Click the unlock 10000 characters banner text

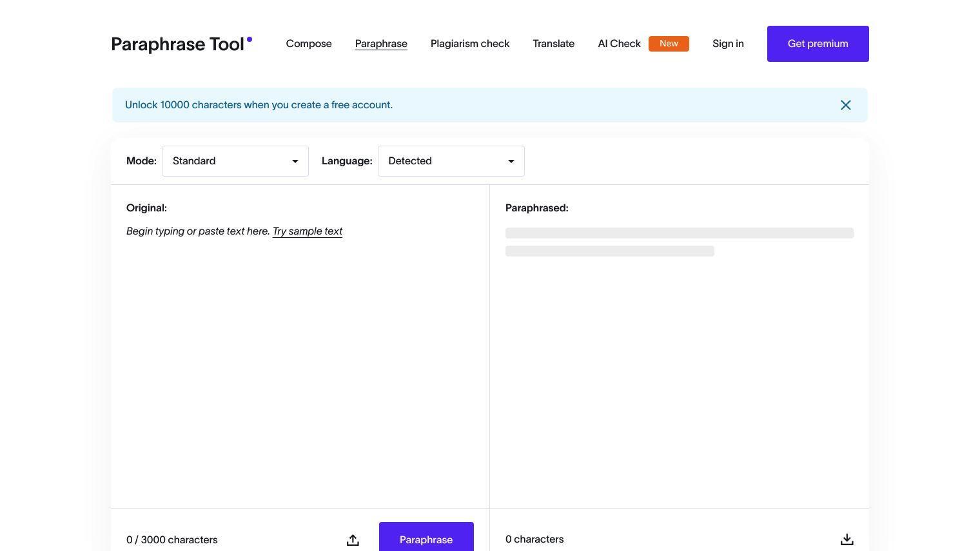[x=259, y=105]
